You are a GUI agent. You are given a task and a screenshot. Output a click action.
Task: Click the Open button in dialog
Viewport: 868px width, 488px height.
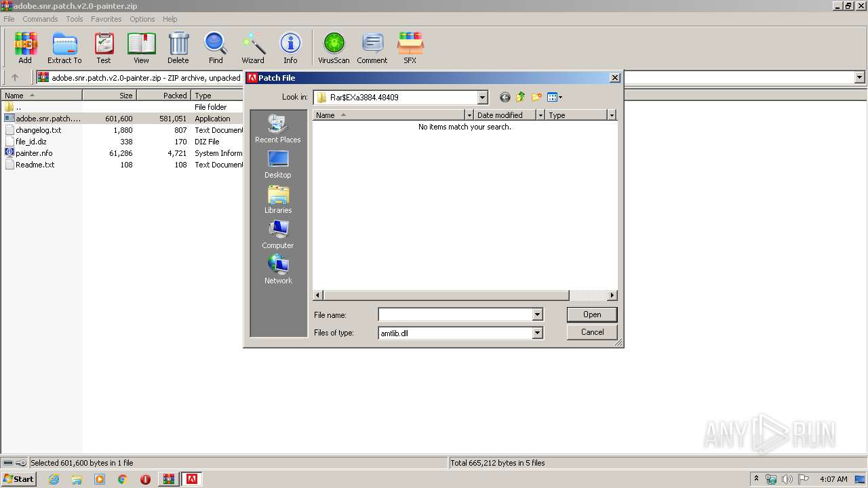[592, 314]
